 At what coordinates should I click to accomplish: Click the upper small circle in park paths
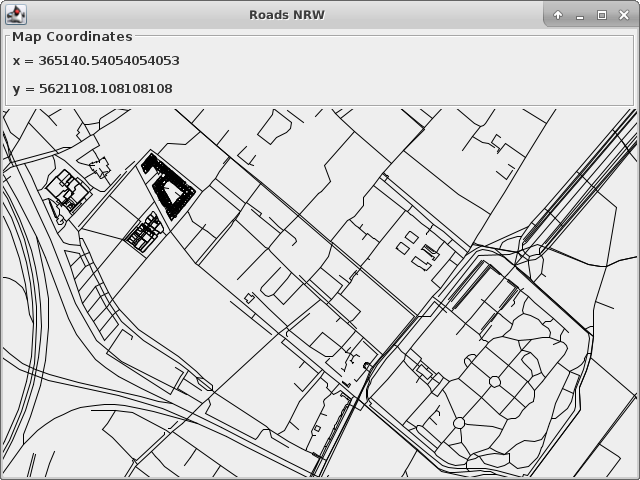pyautogui.click(x=495, y=382)
